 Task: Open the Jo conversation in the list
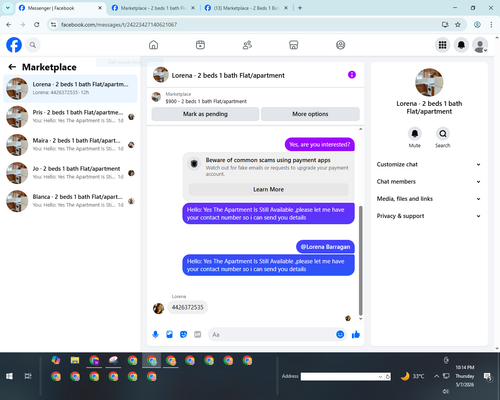click(70, 173)
